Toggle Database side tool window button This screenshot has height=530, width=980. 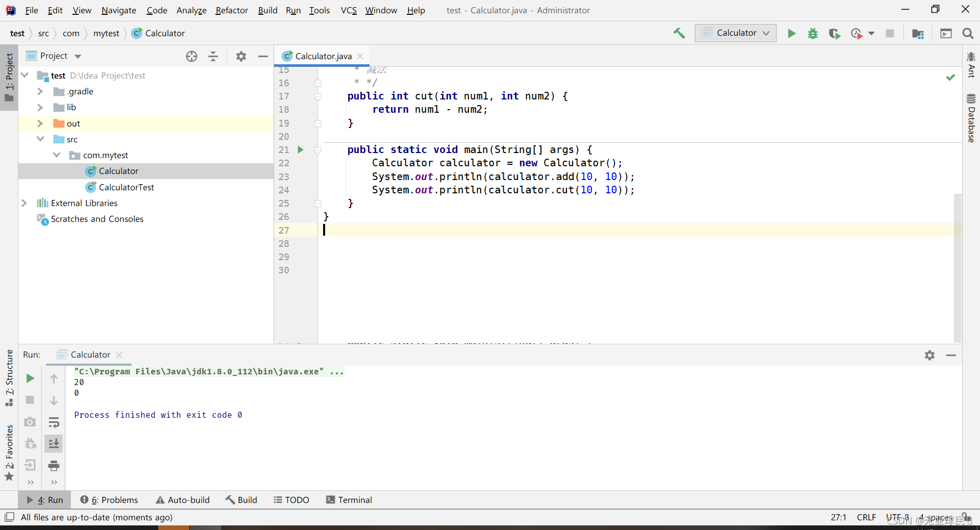pos(971,118)
